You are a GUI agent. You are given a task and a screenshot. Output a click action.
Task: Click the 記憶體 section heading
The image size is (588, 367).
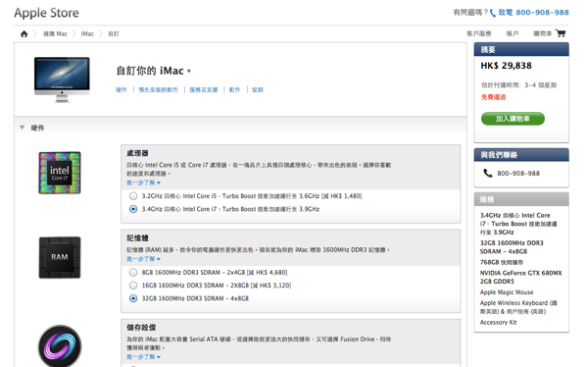tap(137, 238)
